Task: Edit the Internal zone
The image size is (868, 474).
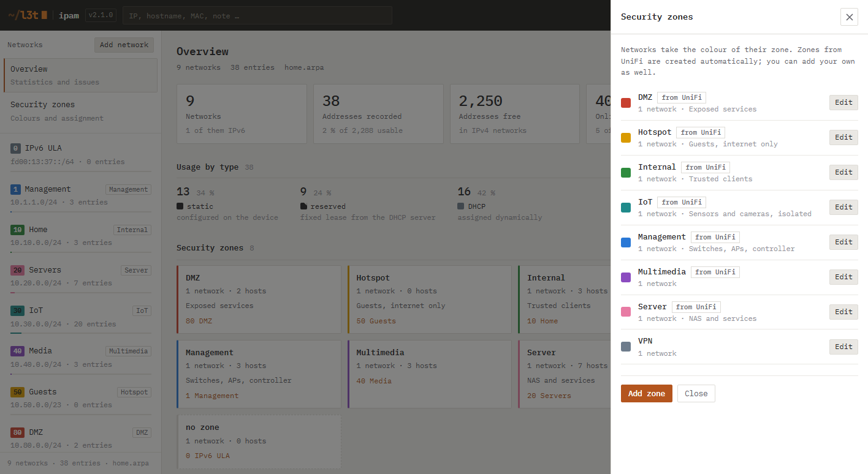Action: 843,172
